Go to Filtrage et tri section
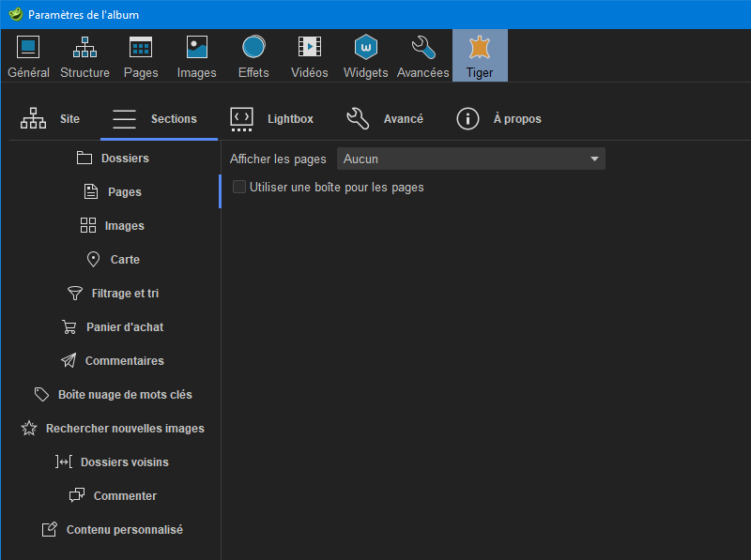Viewport: 751px width, 560px height. coord(113,294)
